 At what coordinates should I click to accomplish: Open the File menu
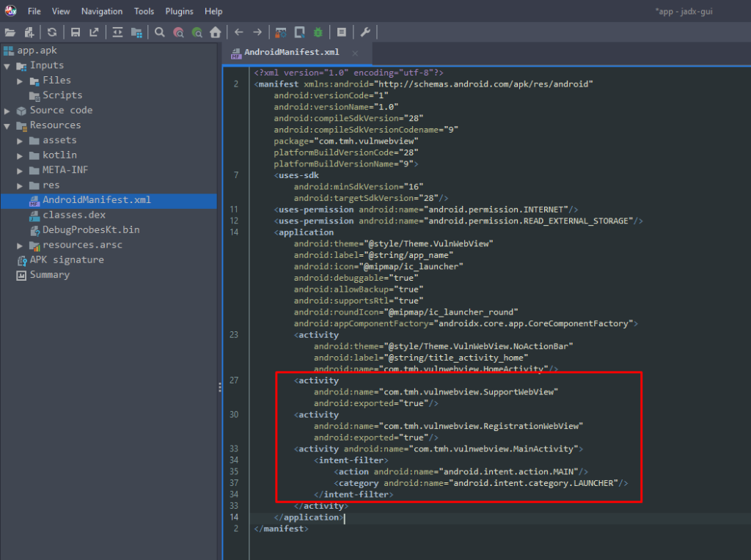[34, 11]
